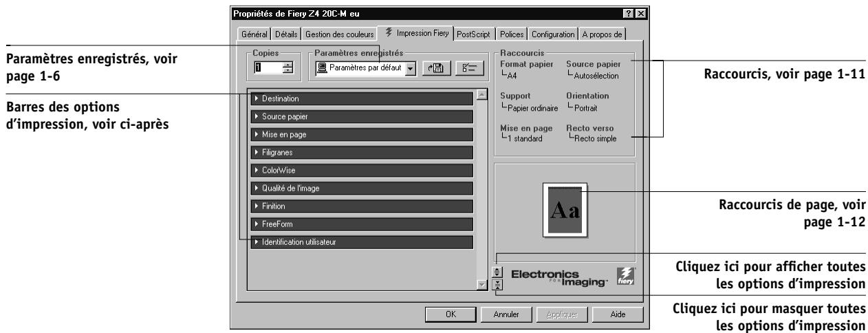Click the save settings disk icon
The width and height of the screenshot is (868, 333).
click(x=436, y=68)
